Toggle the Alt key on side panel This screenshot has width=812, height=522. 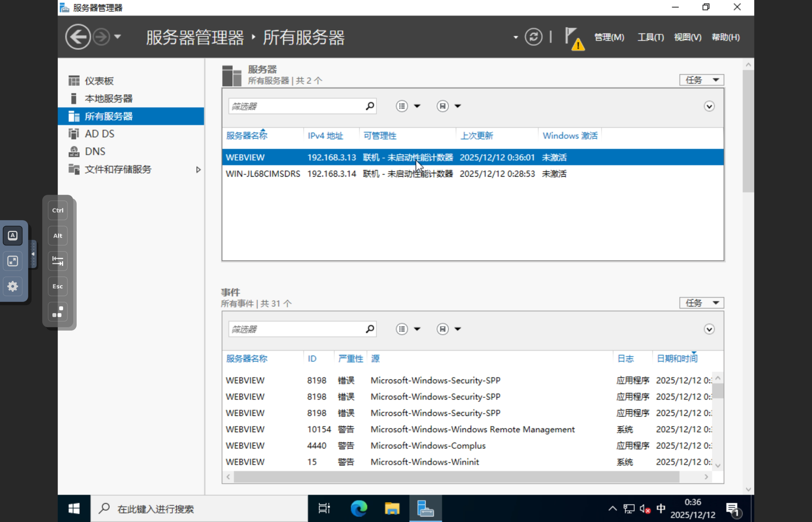click(x=58, y=236)
